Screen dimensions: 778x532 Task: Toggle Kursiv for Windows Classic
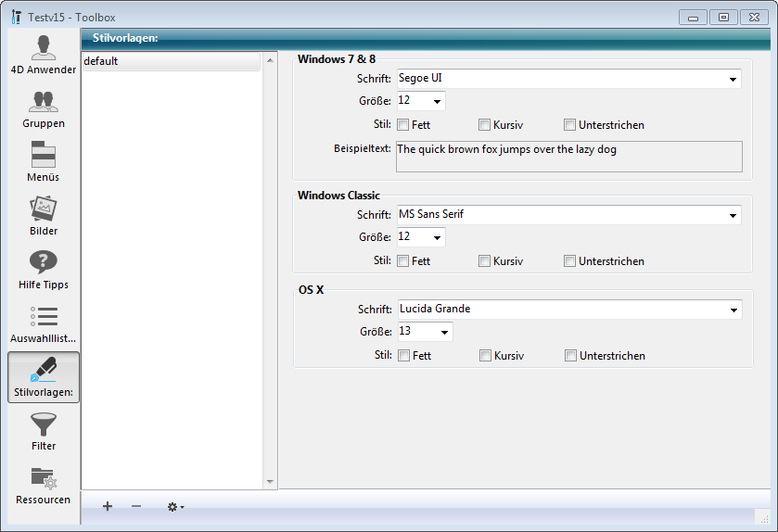click(x=484, y=261)
